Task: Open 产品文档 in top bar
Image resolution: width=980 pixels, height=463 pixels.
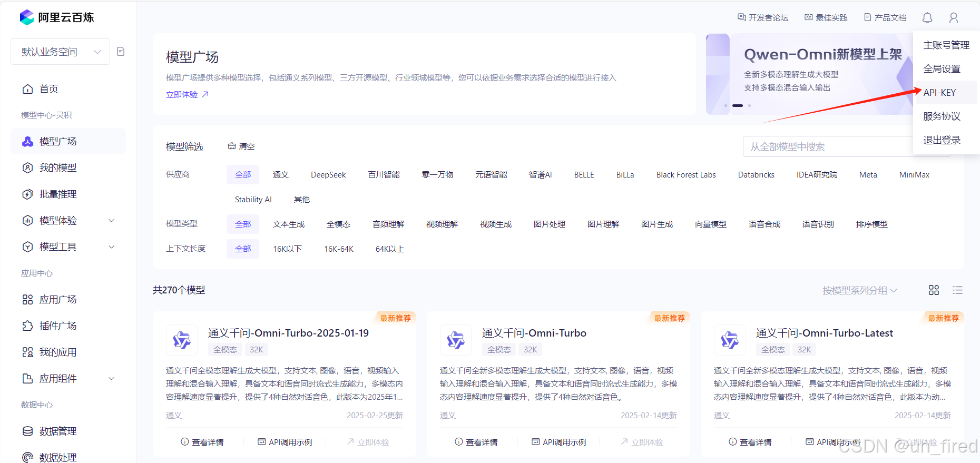Action: (x=885, y=17)
